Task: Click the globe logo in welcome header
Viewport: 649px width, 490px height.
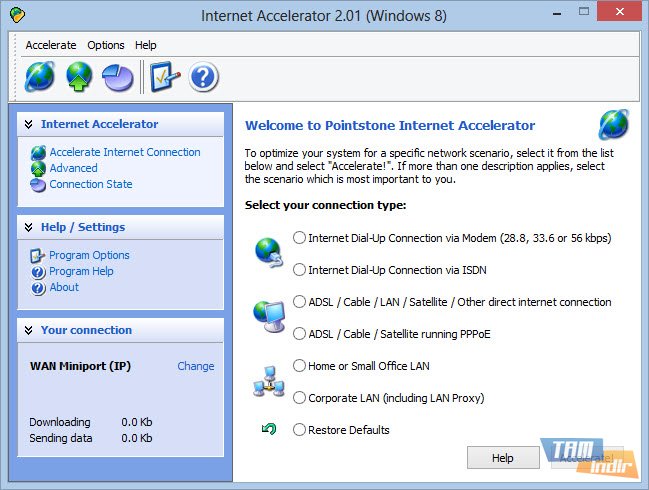Action: (x=614, y=124)
